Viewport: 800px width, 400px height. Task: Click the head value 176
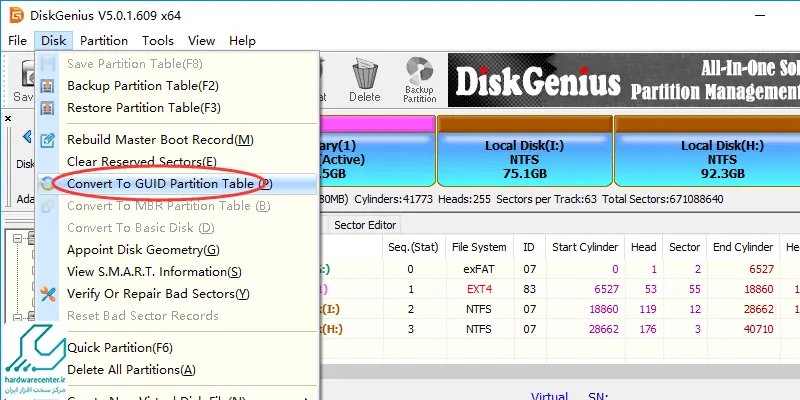click(x=648, y=329)
